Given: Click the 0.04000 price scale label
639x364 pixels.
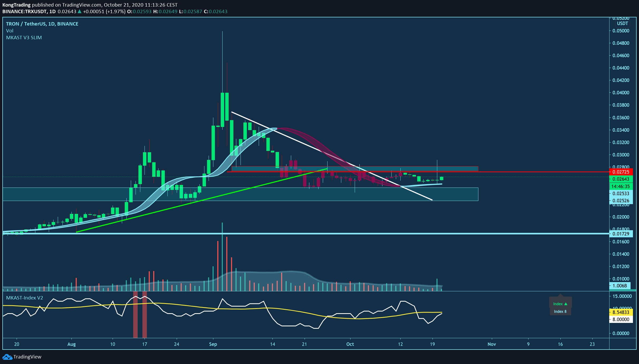Looking at the screenshot, I should 621,93.
